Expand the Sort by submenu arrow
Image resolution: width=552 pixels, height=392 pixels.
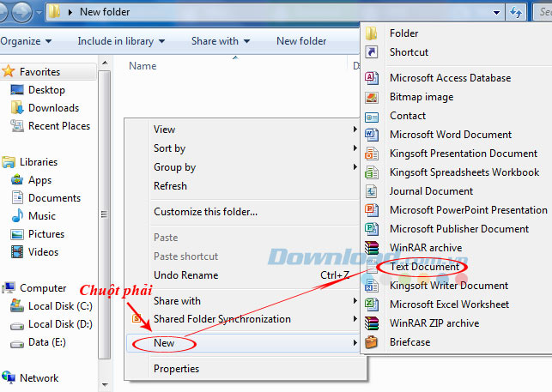[355, 148]
